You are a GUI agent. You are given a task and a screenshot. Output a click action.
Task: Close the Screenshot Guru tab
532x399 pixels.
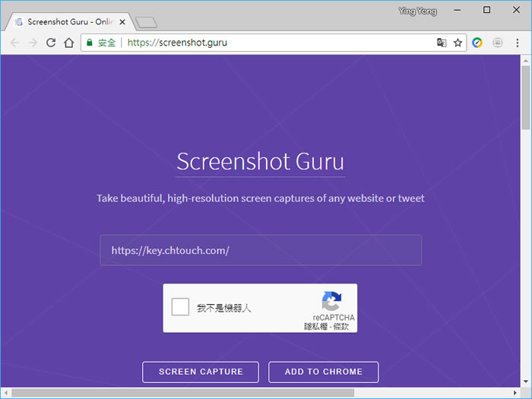tap(122, 22)
